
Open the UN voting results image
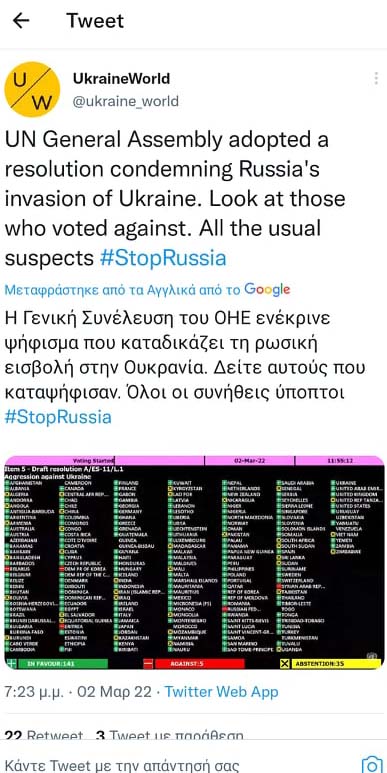[x=194, y=562]
